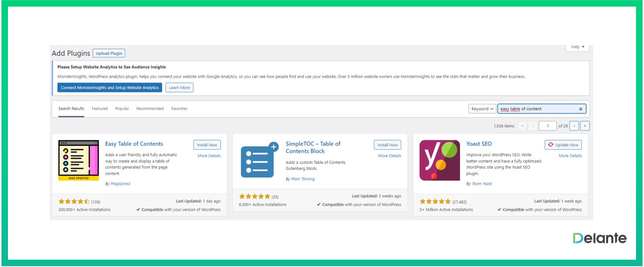Expand the Help panel
This screenshot has width=644, height=267.
(578, 47)
